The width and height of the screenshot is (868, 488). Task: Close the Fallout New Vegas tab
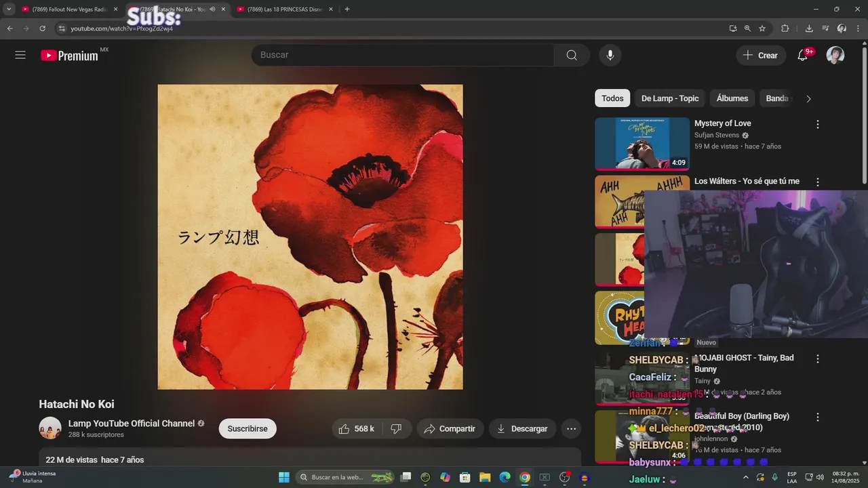coord(115,9)
